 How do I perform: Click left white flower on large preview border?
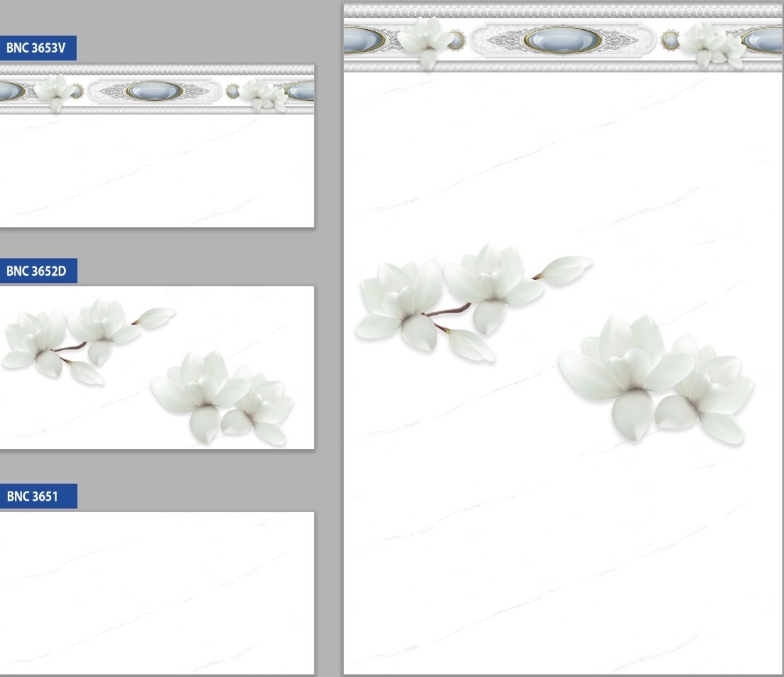point(426,40)
